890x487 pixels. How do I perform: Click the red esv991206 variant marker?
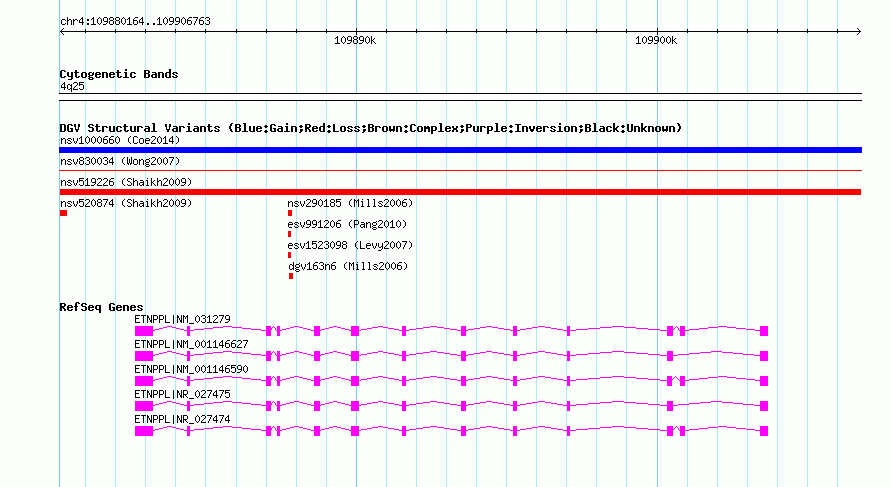coord(289,234)
